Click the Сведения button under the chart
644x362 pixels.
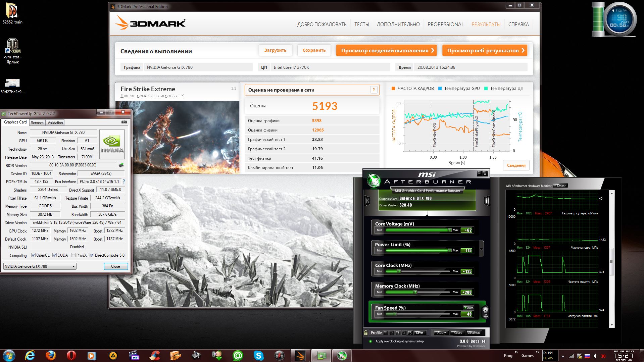[516, 165]
